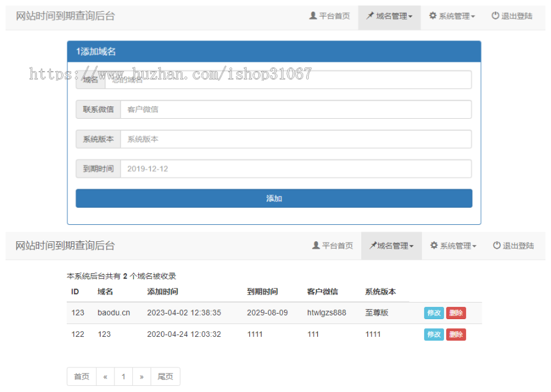Click the 添加时间 column header
Image resolution: width=551 pixels, height=392 pixels.
coord(162,292)
